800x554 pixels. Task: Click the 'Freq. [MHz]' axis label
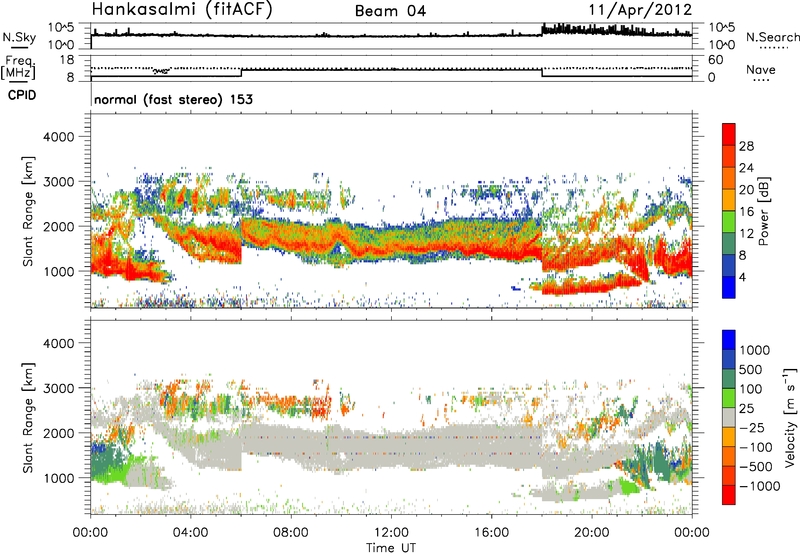point(19,67)
